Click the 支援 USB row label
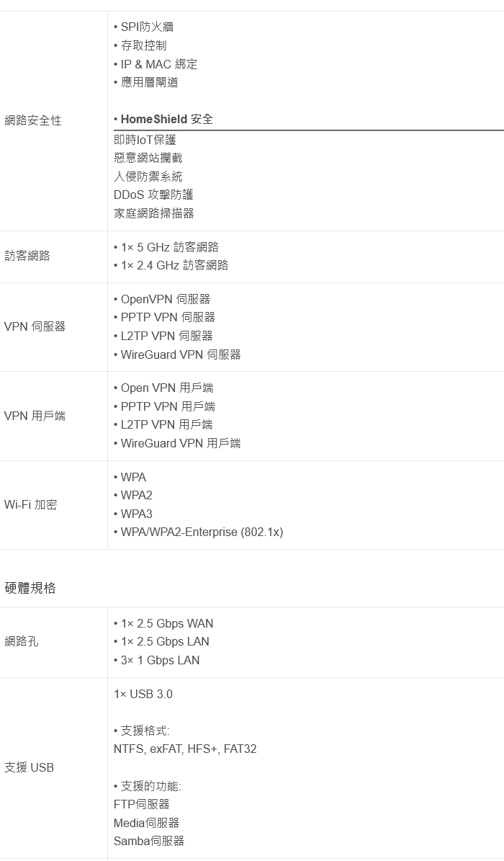Screen dimensions: 504x861 tap(29, 767)
